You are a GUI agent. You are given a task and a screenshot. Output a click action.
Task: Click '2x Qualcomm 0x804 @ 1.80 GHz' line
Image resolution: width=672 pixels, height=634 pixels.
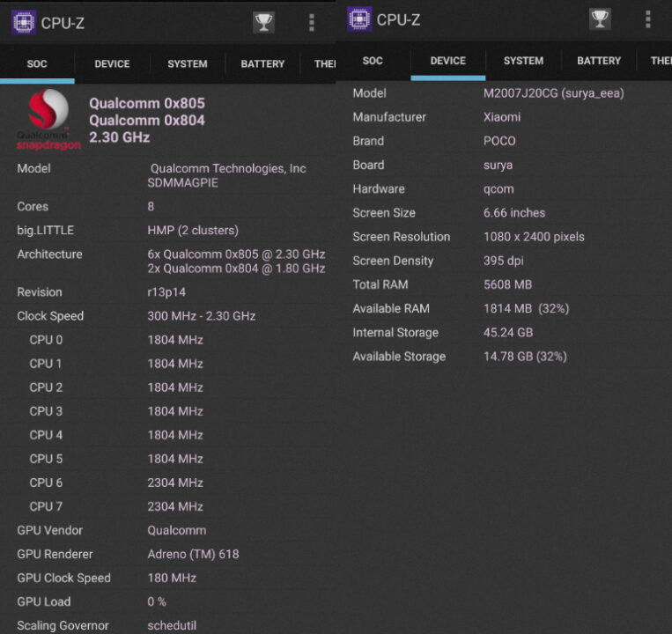(236, 269)
